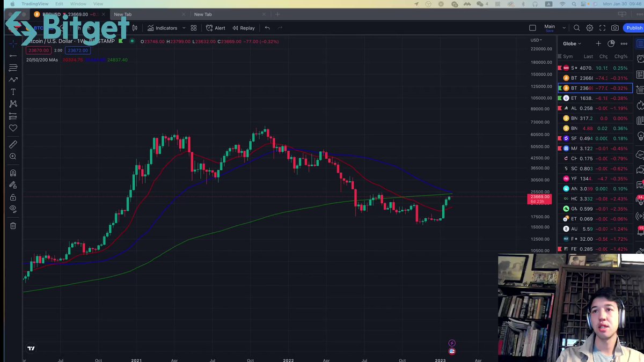644x362 pixels.
Task: Toggle magnet mode
Action: 13,173
